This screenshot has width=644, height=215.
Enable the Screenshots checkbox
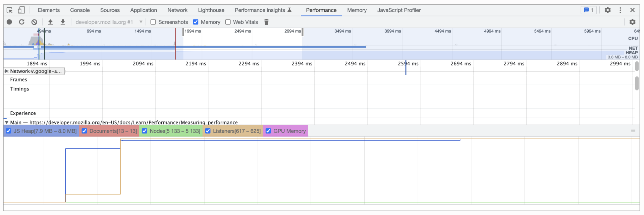[x=153, y=22]
